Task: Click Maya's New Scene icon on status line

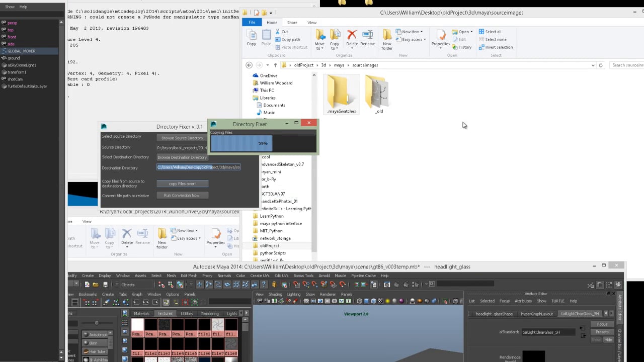Action: (87, 285)
